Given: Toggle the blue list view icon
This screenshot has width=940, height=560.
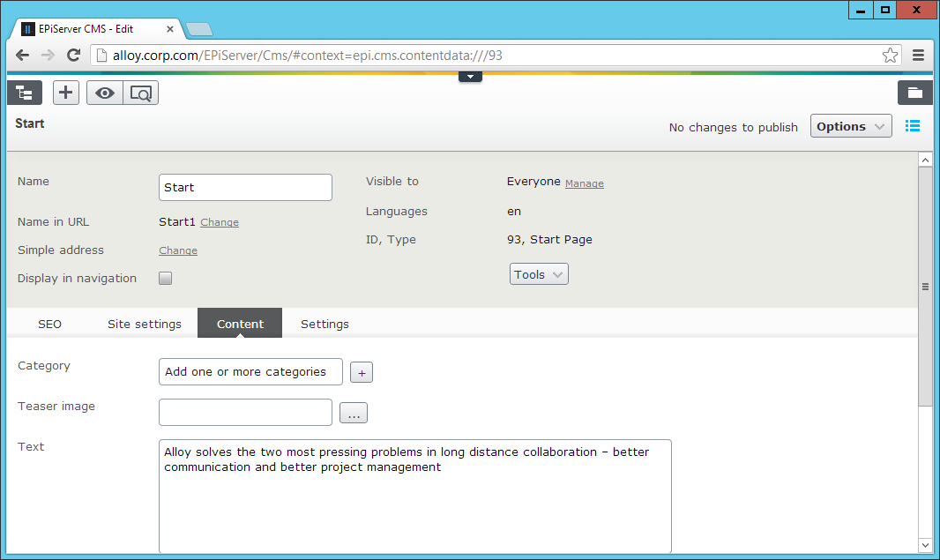Looking at the screenshot, I should [x=913, y=126].
